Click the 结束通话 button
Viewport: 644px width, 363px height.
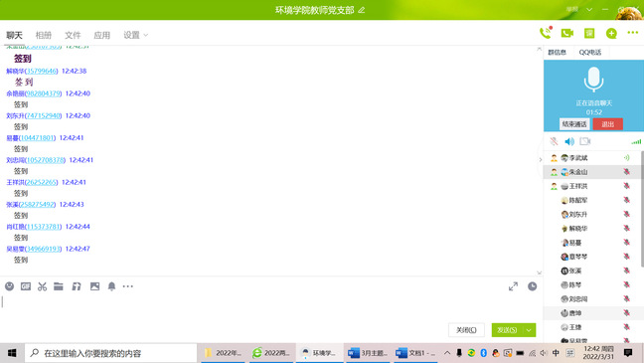[x=574, y=124]
